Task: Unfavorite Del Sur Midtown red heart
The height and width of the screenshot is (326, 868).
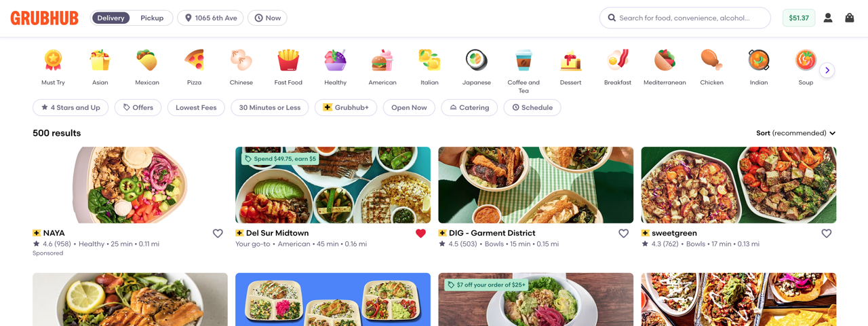Action: tap(420, 233)
